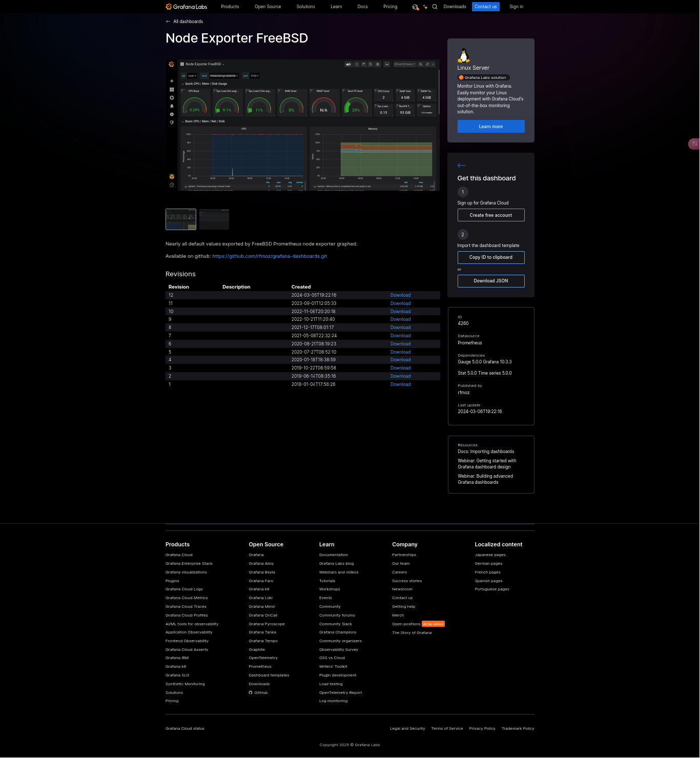Screen dimensions: 700x758
Task: Download revision 7
Action: point(401,336)
